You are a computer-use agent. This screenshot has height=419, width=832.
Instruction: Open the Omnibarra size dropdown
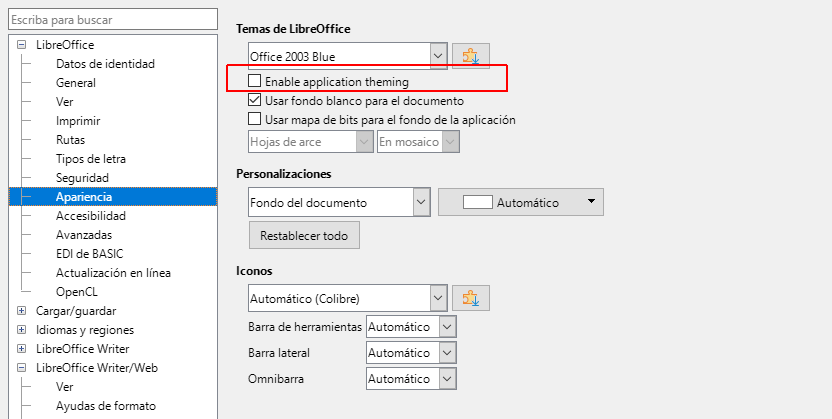pos(447,379)
